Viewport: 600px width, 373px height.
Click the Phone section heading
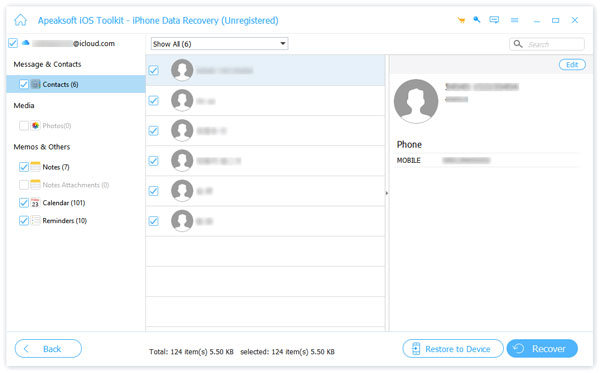point(409,145)
